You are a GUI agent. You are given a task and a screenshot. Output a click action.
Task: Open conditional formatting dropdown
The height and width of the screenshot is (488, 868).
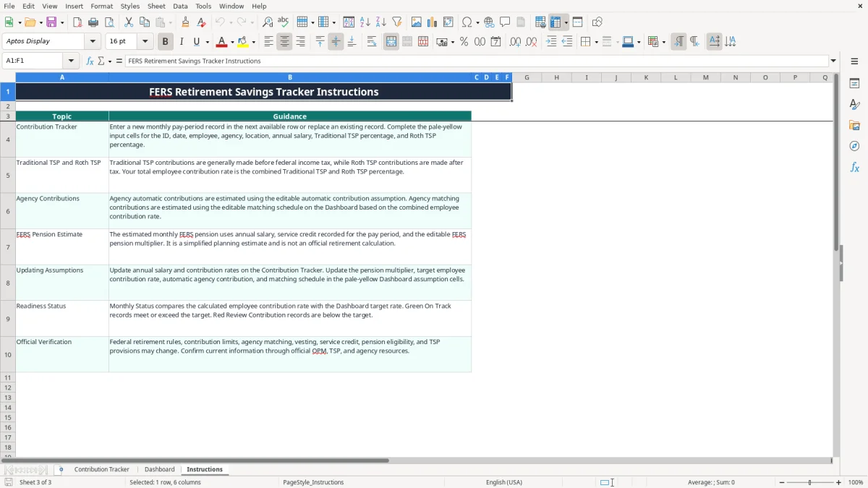pos(663,42)
